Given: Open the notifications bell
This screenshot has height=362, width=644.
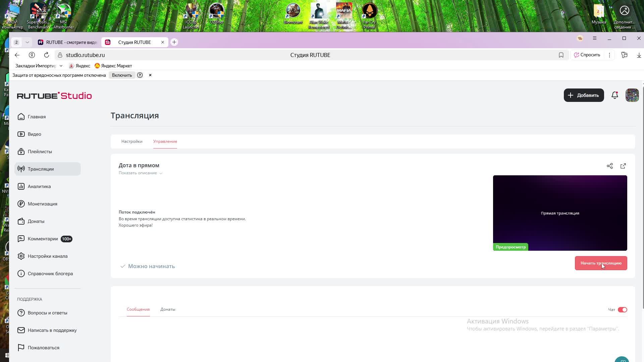Looking at the screenshot, I should pyautogui.click(x=614, y=95).
